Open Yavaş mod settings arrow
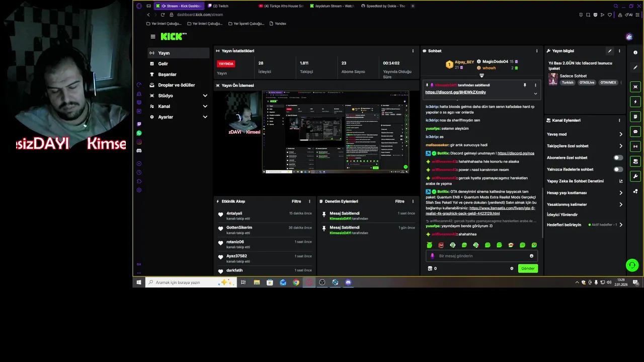The height and width of the screenshot is (362, 644). click(x=621, y=134)
